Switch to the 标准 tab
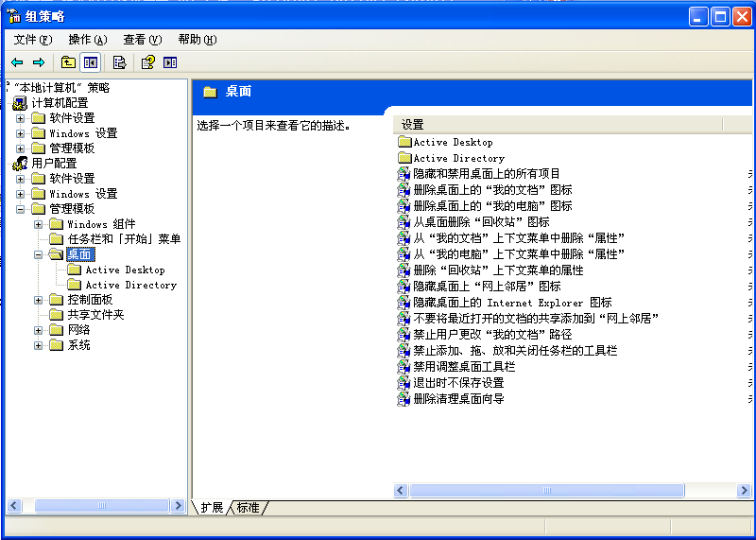 point(248,508)
